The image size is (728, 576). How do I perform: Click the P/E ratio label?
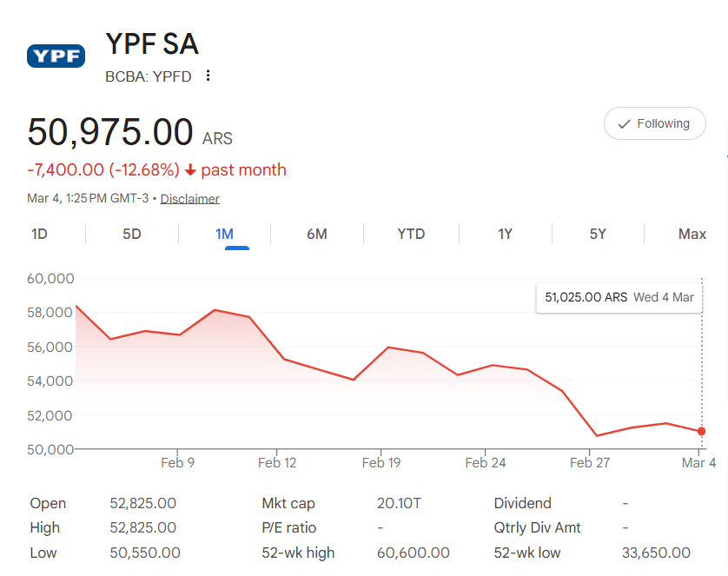click(x=289, y=528)
